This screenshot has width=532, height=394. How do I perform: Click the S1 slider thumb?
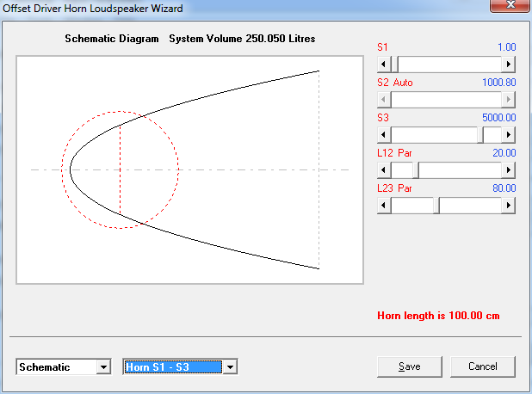click(x=394, y=64)
